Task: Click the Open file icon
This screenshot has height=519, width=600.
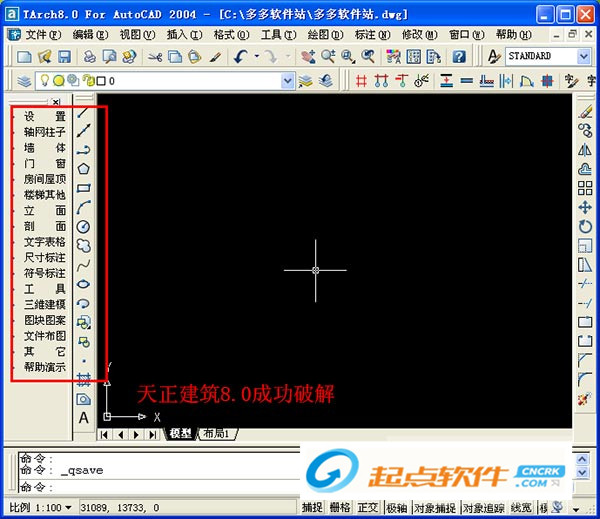Action: (45, 57)
